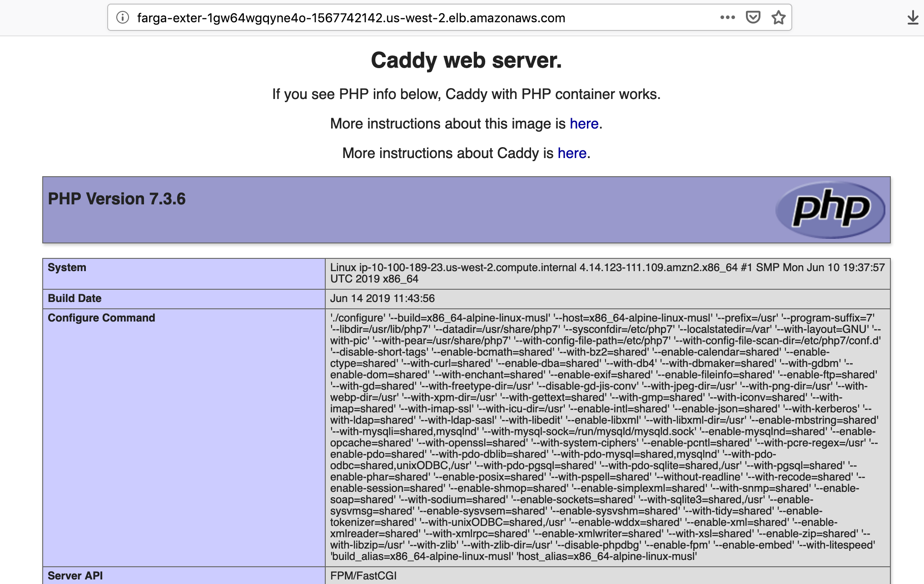Open the downloads arrow in the toolbar

pos(913,18)
